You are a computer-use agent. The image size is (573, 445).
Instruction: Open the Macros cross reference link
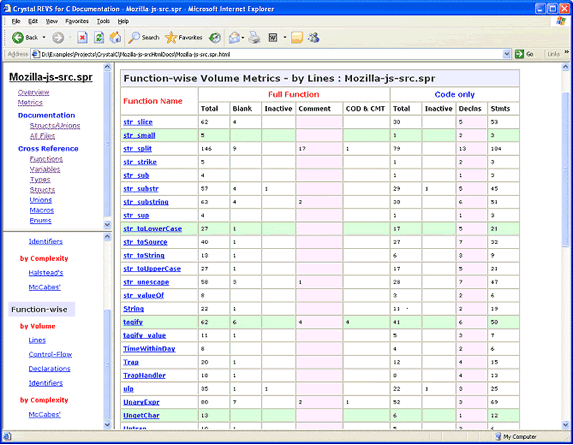[42, 210]
